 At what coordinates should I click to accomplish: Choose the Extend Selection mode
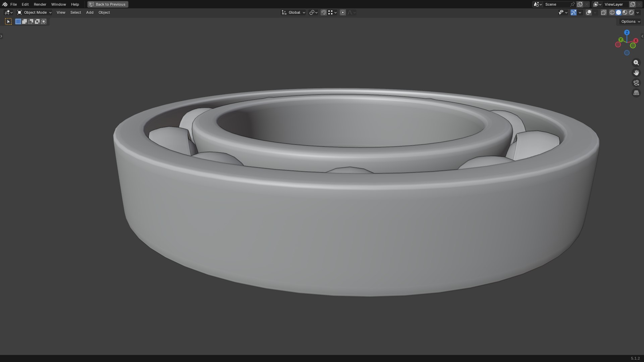point(24,21)
